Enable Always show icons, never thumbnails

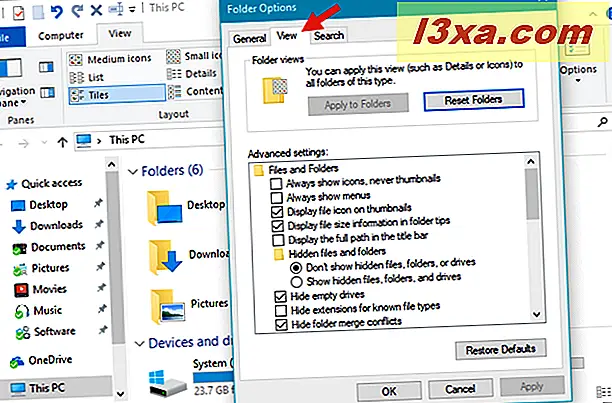coord(276,183)
